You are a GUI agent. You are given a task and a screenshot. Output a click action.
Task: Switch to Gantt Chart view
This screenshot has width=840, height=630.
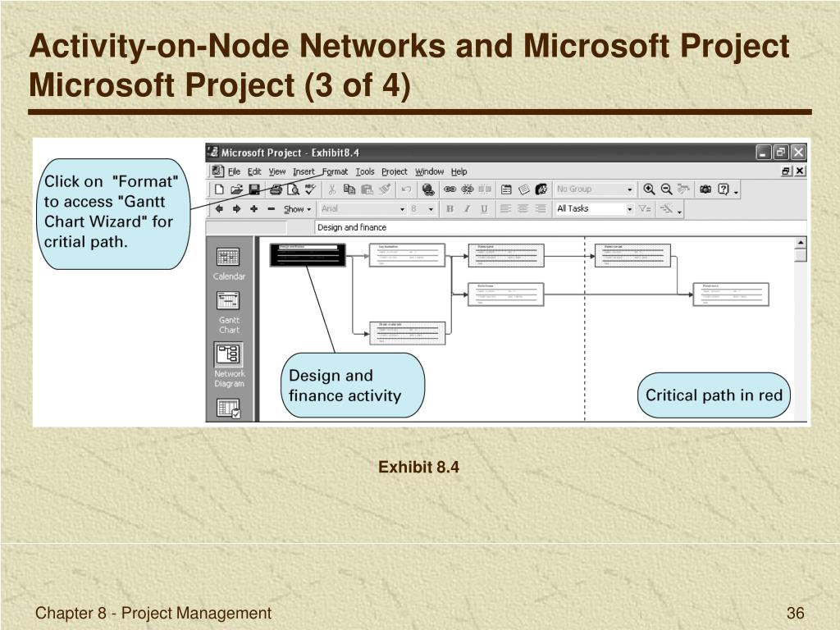click(x=229, y=313)
